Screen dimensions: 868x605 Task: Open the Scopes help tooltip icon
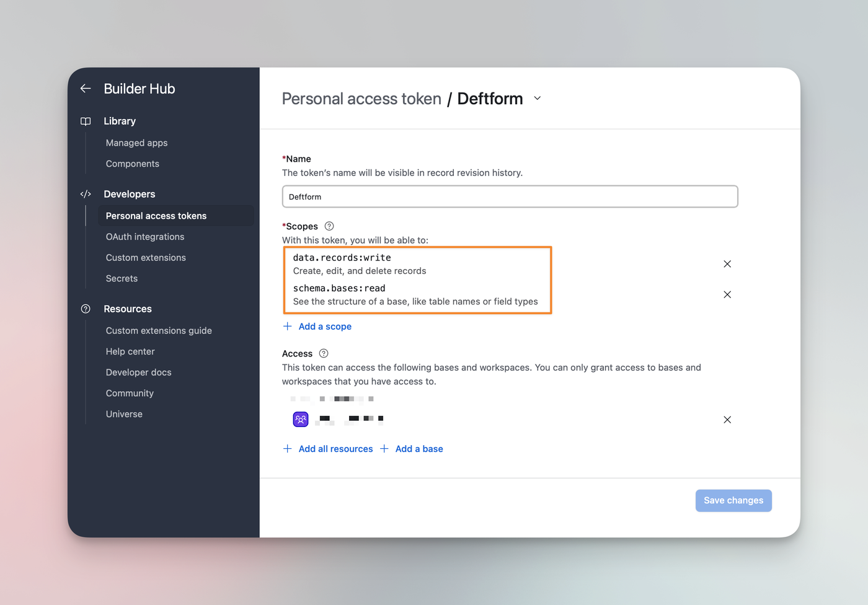329,226
